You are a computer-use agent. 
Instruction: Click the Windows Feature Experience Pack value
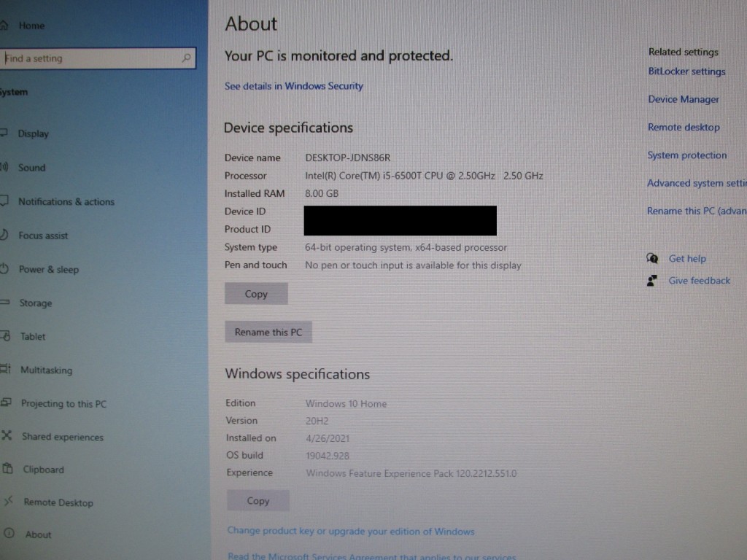point(411,473)
